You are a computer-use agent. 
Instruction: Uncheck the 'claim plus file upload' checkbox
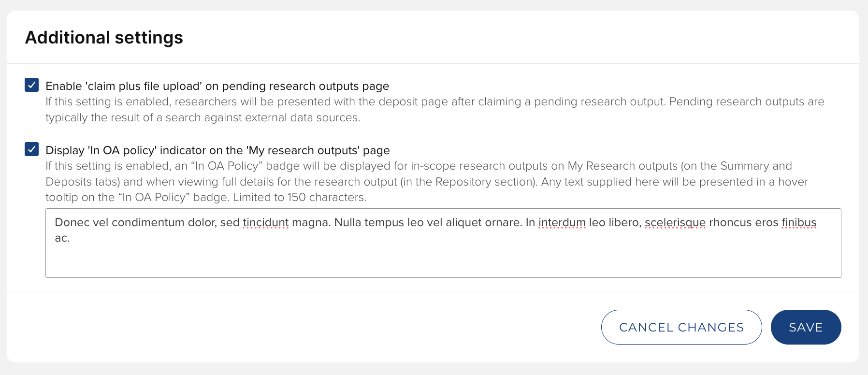pos(32,85)
